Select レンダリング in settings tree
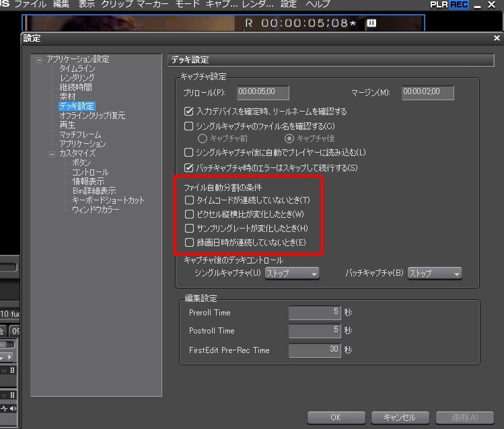Screen dimensions: 504x429 coord(77,78)
